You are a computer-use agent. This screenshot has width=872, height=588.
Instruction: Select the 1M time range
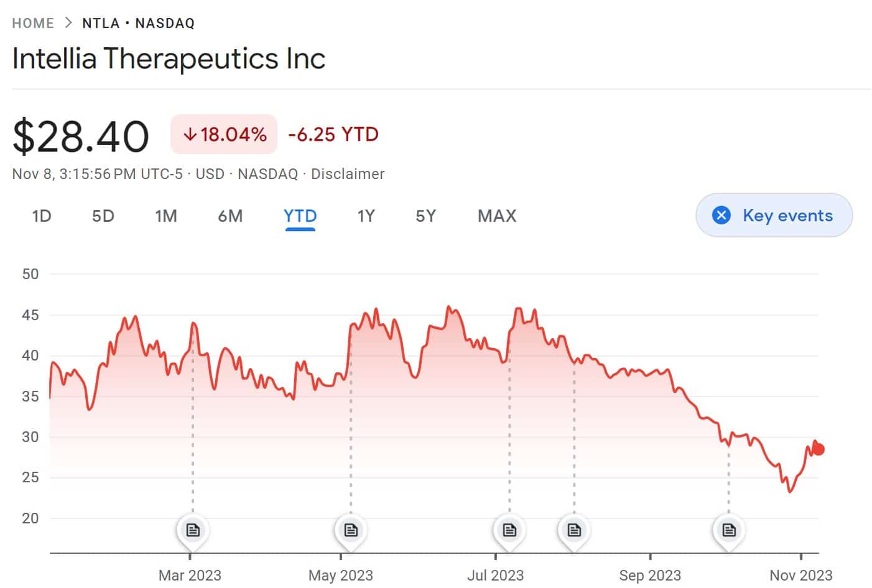[x=166, y=216]
